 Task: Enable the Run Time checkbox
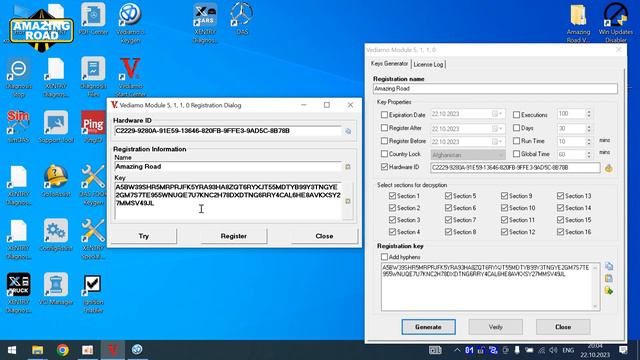(x=516, y=141)
